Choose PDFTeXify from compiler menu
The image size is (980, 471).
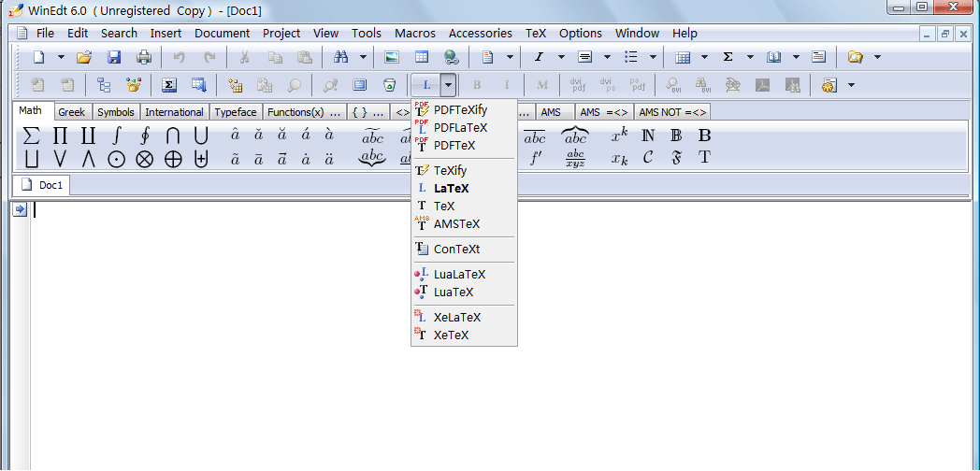(464, 110)
